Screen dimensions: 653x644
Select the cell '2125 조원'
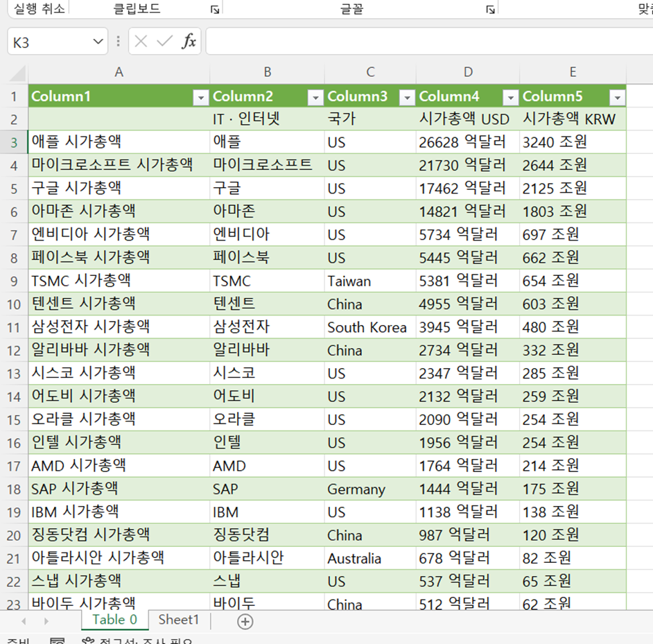pos(573,189)
